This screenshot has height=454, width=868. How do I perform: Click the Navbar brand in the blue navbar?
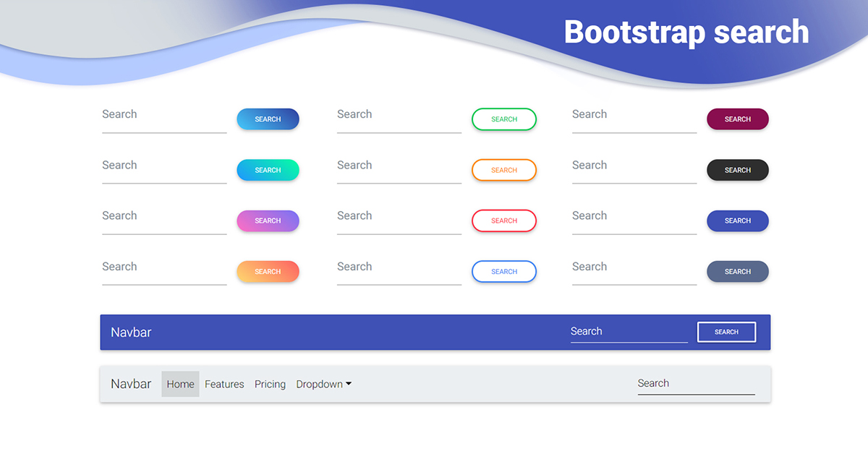pos(131,332)
